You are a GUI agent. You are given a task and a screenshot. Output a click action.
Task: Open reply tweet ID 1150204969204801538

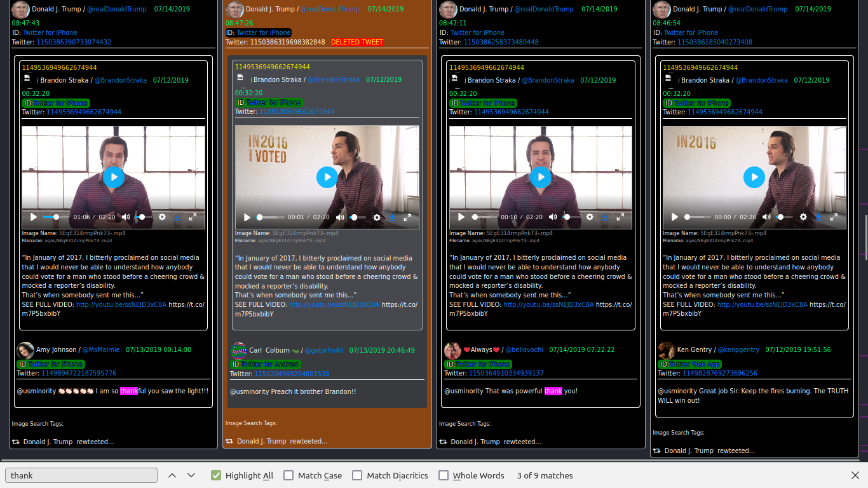point(292,374)
